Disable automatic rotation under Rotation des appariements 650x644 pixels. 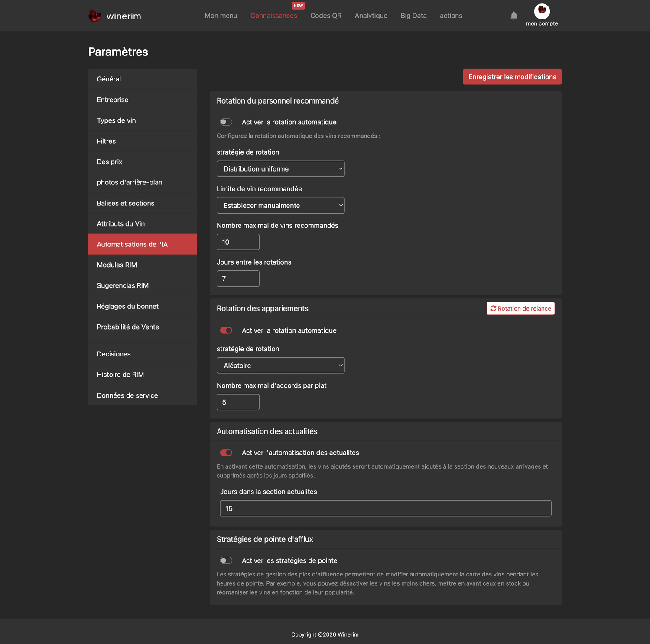[226, 330]
